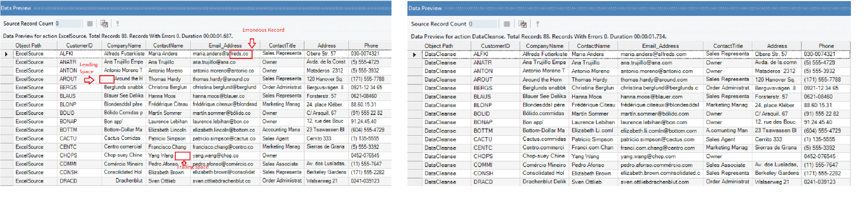Click 'Hanna Moos' in ExcelSource grid
Image resolution: width=868 pixels, height=222 pixels.
click(161, 96)
